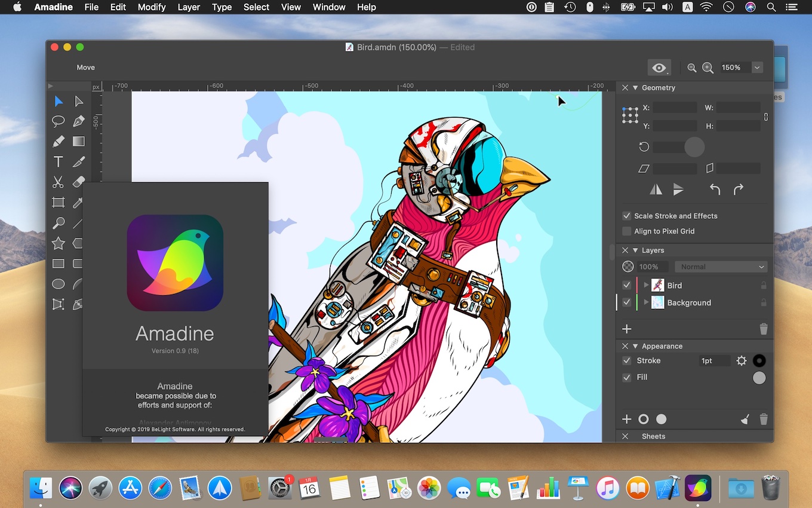Toggle the width-height proportion lock
The image size is (812, 508).
[766, 117]
